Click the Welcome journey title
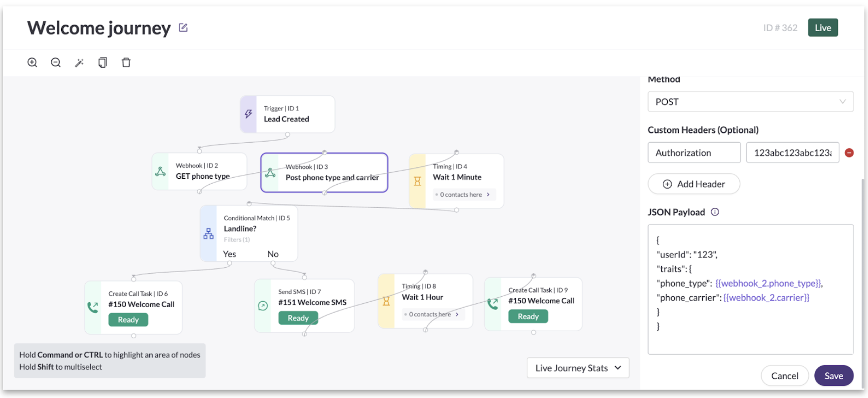Image resolution: width=868 pixels, height=398 pixels. tap(99, 28)
